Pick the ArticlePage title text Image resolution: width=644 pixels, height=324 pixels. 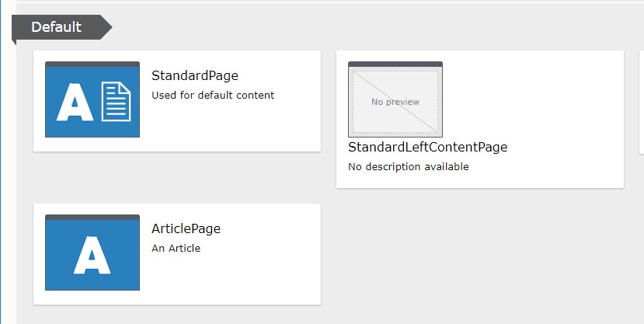pyautogui.click(x=186, y=228)
